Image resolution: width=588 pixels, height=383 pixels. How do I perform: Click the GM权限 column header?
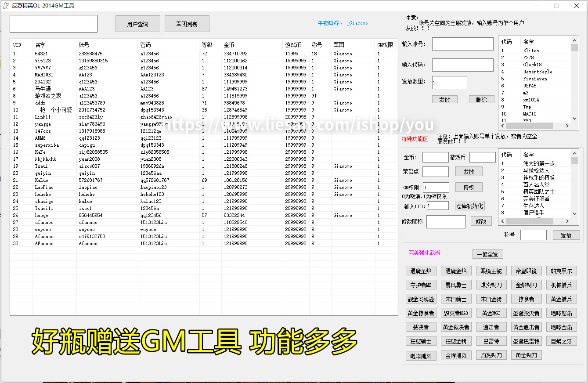(386, 45)
